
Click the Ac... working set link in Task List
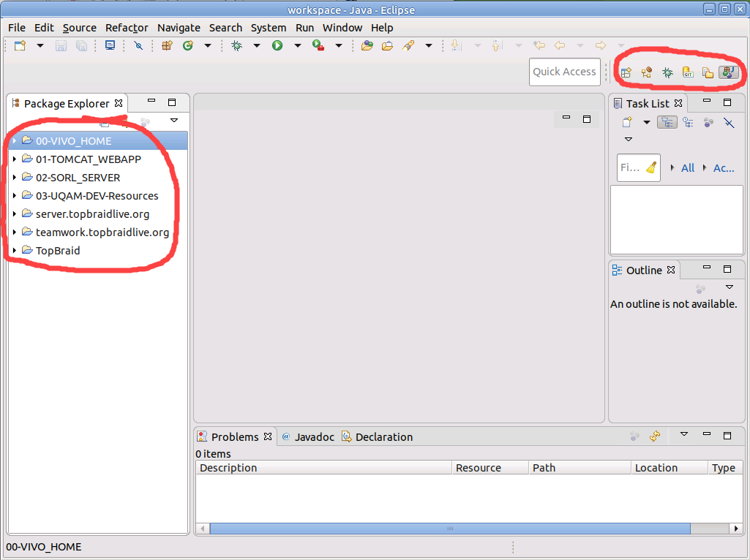pos(724,167)
